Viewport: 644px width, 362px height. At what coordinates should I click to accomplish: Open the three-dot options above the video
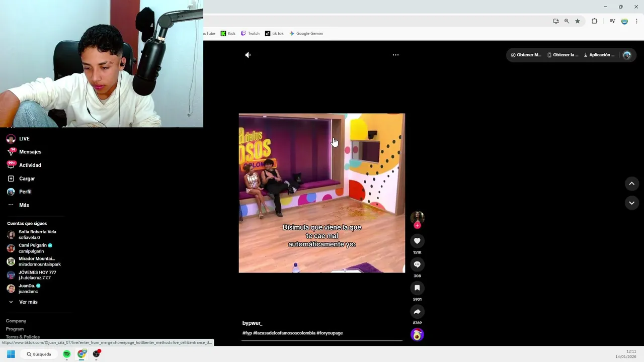[395, 55]
